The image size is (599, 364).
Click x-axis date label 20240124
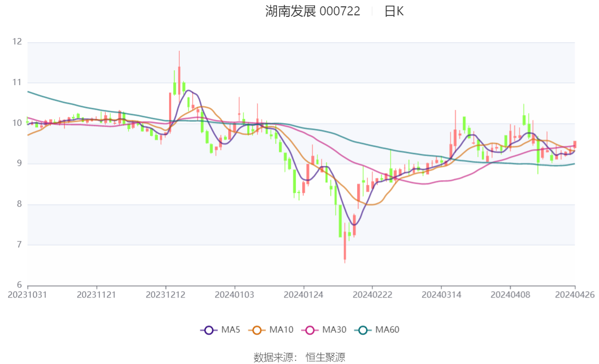click(x=303, y=295)
